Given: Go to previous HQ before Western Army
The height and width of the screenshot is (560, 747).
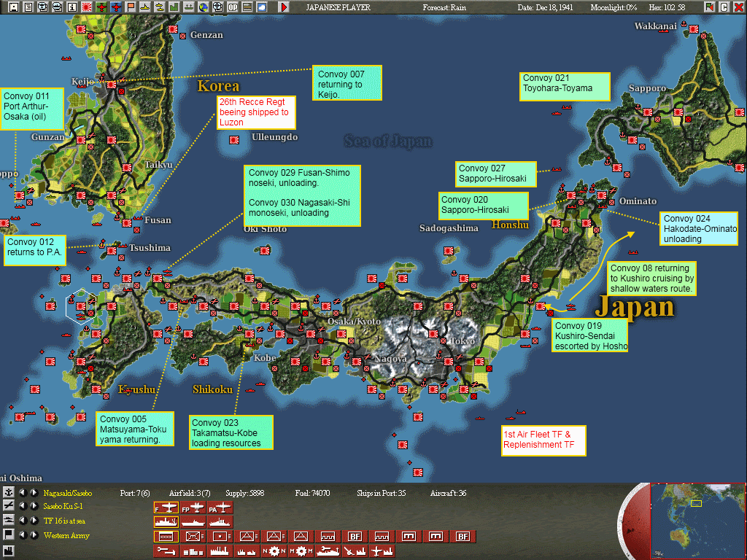Looking at the screenshot, I should click(23, 534).
